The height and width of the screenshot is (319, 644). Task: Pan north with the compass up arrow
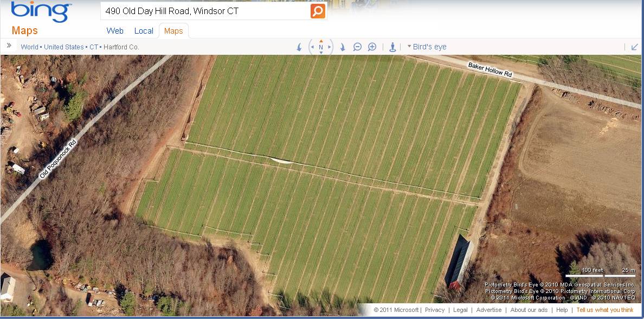point(321,41)
